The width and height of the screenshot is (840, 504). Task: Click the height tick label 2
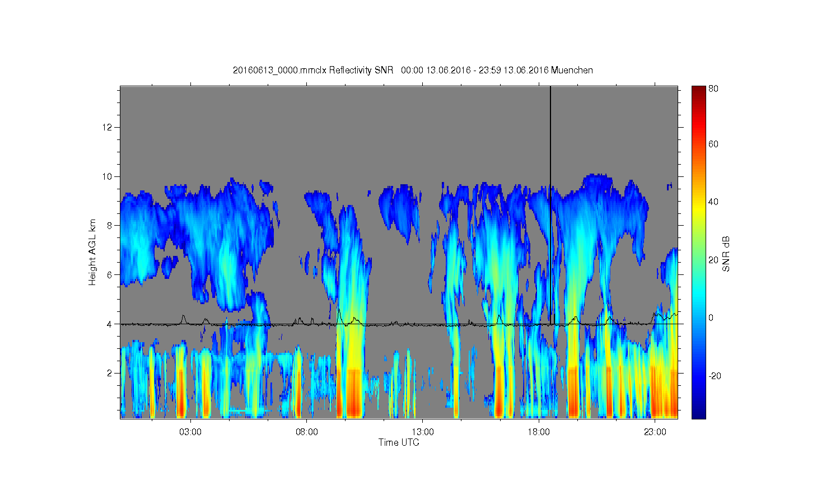[110, 373]
